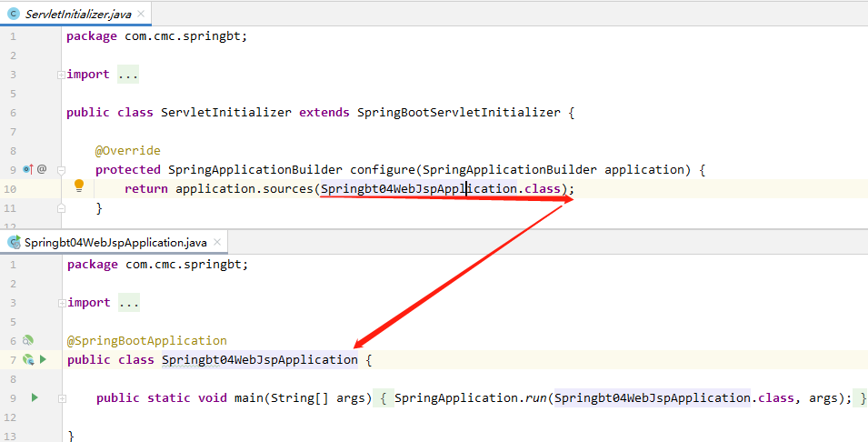
Task: Click the configure method name
Action: click(x=383, y=169)
